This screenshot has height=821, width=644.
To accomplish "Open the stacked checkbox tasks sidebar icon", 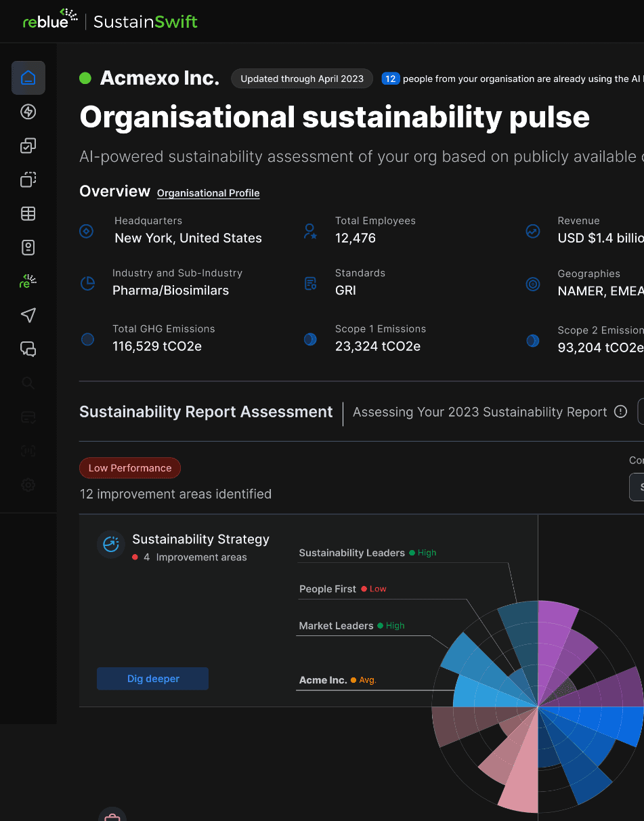I will [28, 146].
